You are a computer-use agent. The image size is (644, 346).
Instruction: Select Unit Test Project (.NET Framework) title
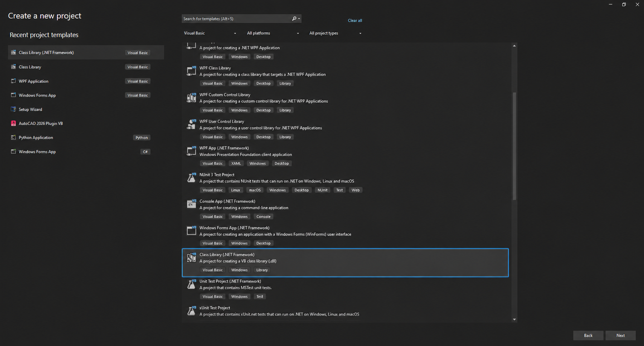[x=230, y=281]
